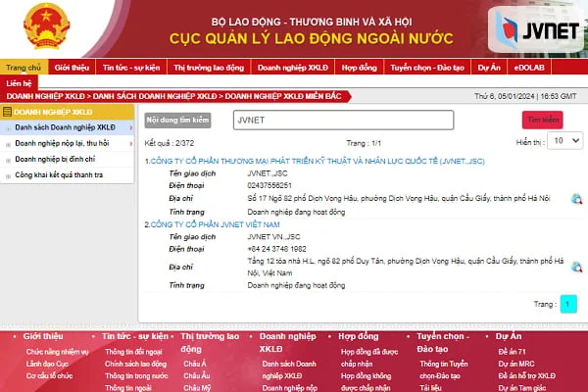Click the search field containing JVNET

click(x=342, y=120)
